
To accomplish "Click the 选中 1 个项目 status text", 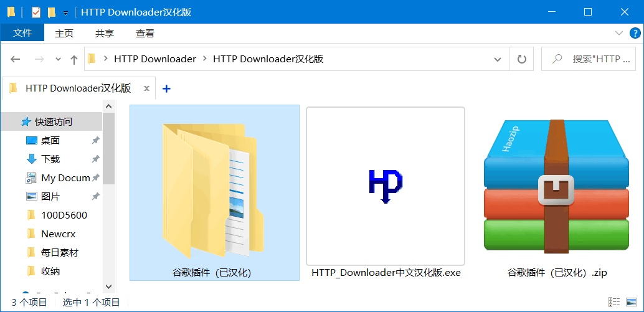I will coord(91,303).
